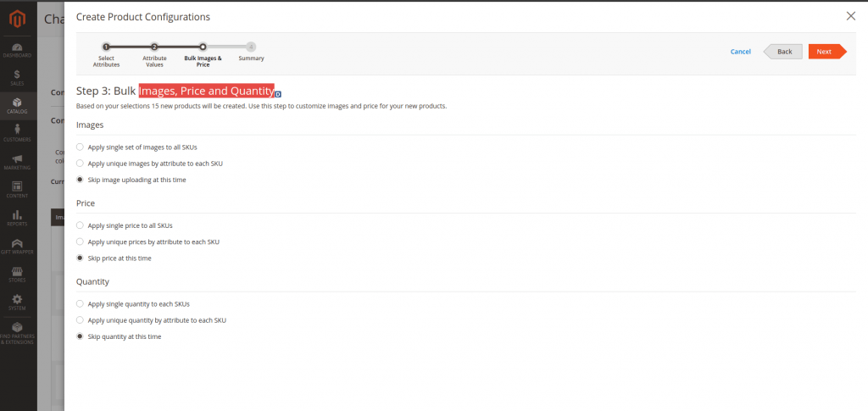The image size is (868, 411).
Task: Open the Stores sidebar icon
Action: [x=17, y=273]
